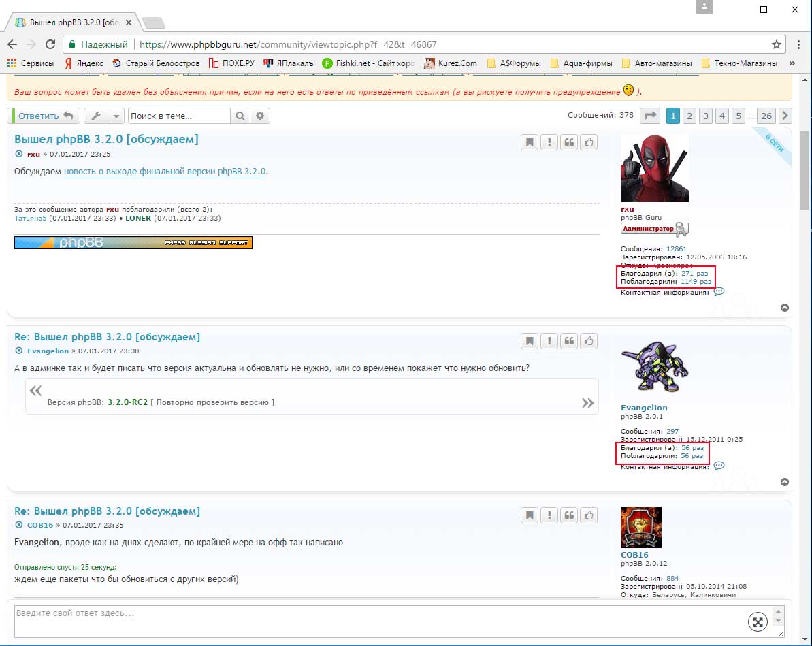Reload the page in Chrome
812x646 pixels.
pyautogui.click(x=50, y=44)
